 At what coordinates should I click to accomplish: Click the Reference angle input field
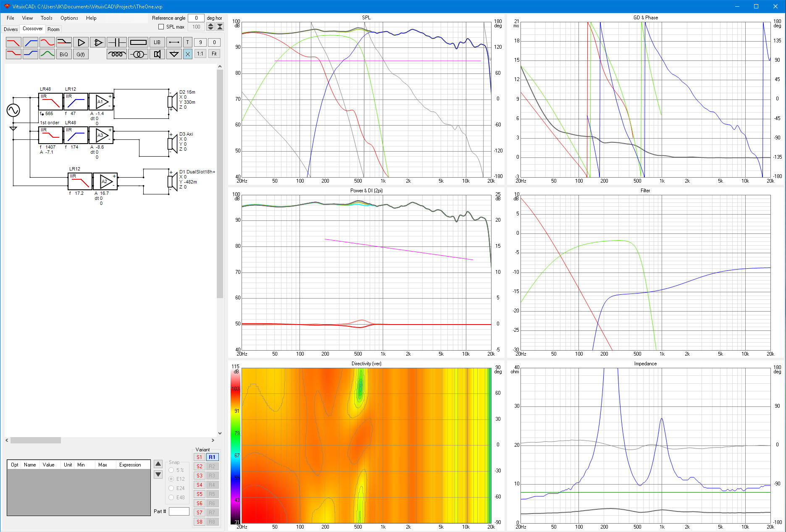tap(196, 18)
